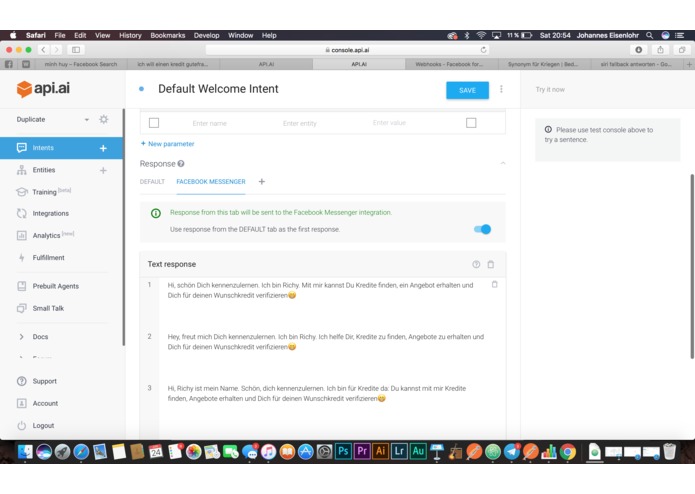Screen dimensions: 695x494
Task: Click the SAVE button
Action: (x=467, y=90)
